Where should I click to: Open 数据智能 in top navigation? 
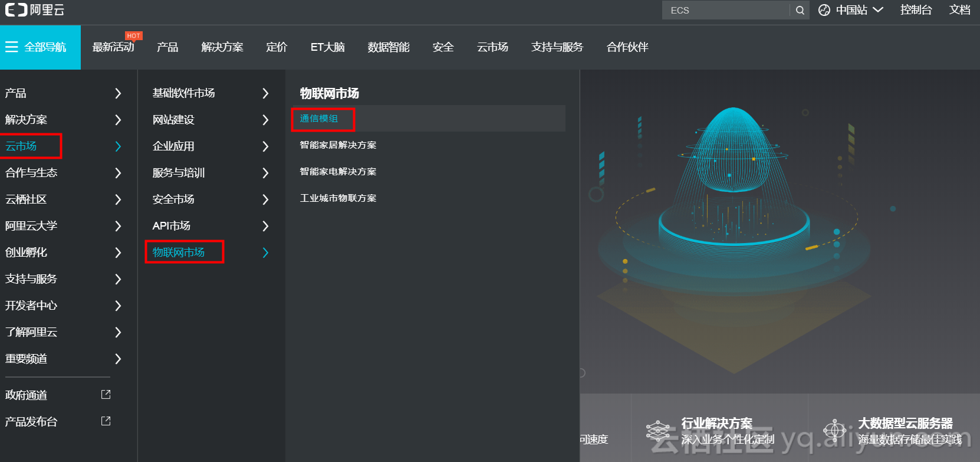click(x=389, y=47)
